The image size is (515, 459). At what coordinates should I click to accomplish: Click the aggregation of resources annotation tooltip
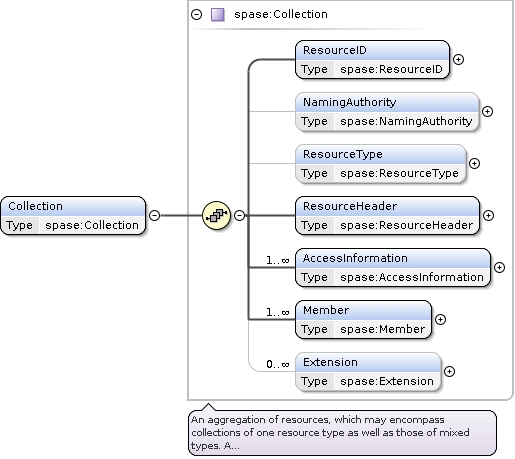click(x=342, y=433)
